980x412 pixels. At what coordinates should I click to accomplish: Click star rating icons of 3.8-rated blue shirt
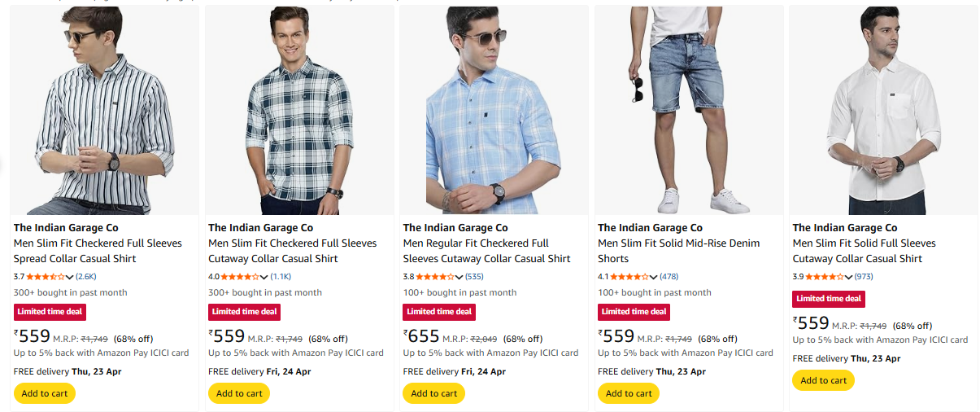click(438, 277)
